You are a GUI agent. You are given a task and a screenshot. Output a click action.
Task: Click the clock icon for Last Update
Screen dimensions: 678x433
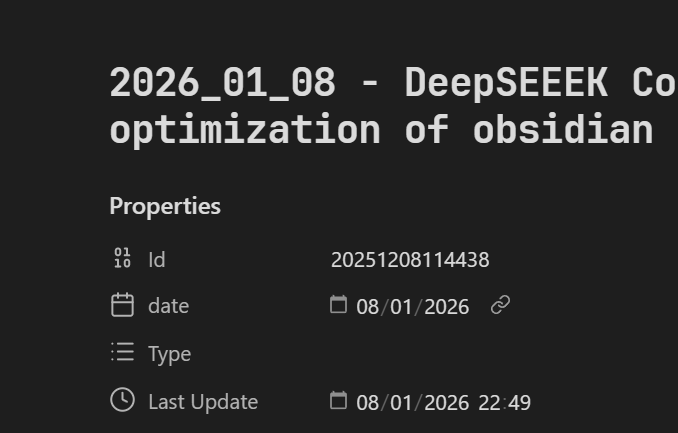[122, 400]
